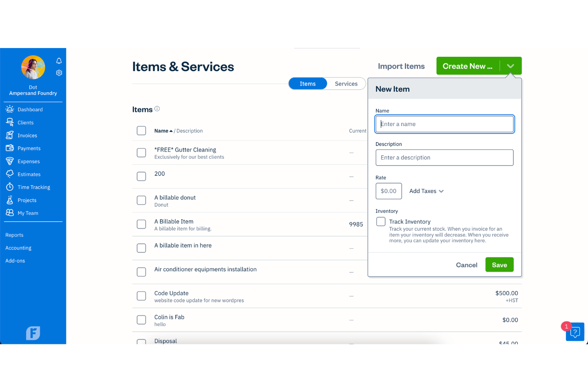The width and height of the screenshot is (588, 392).
Task: Open notifications bell icon
Action: coord(59,61)
